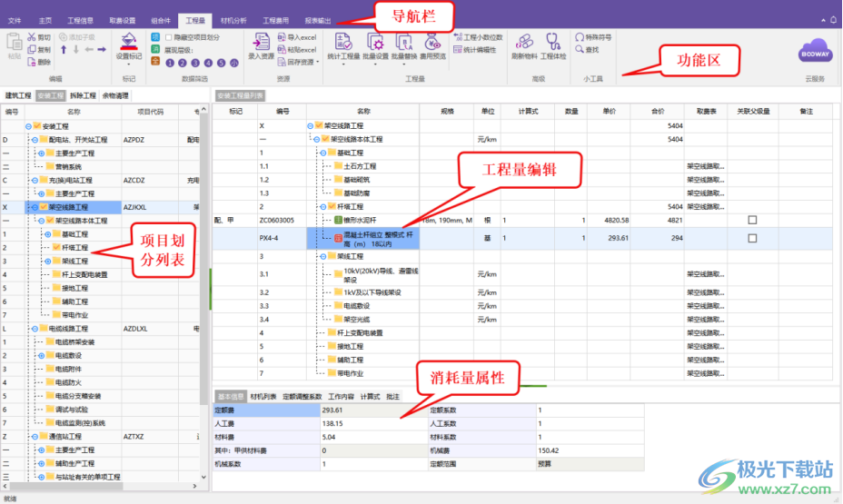Viewport: 843px width, 504px height.
Task: Collapse 杆塔工程 node in right list
Action: pos(323,207)
